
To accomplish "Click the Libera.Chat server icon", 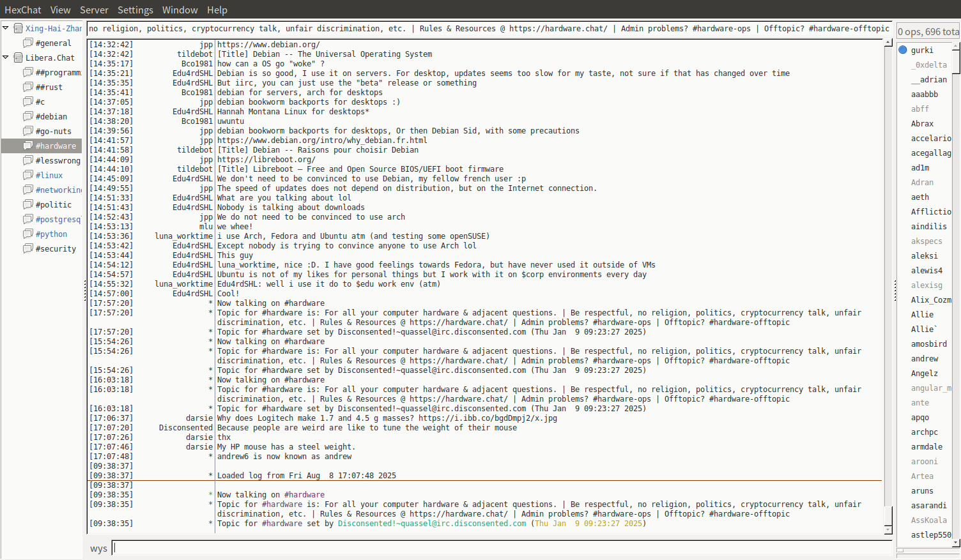I will pyautogui.click(x=19, y=57).
